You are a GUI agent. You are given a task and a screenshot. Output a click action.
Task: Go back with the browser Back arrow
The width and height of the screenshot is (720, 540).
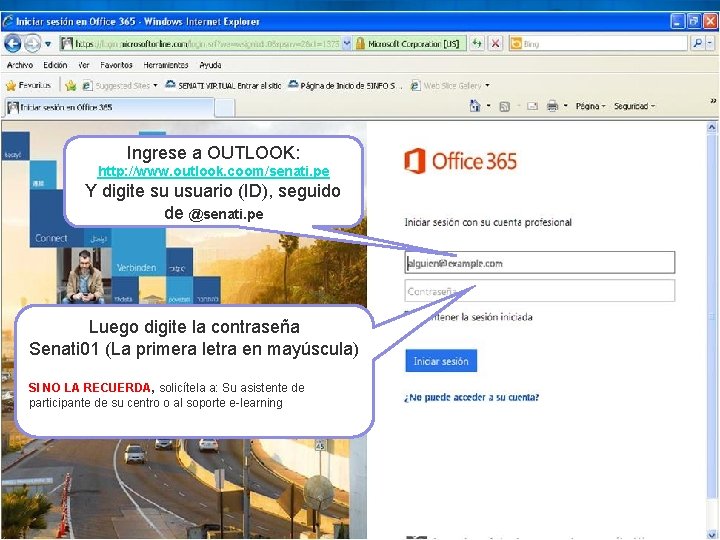(12, 44)
